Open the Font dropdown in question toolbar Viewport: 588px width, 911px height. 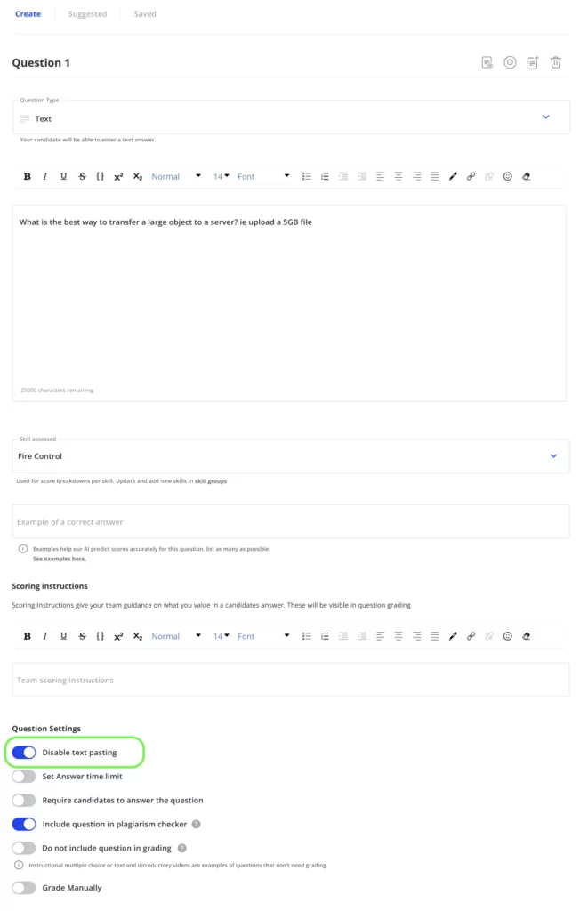point(263,177)
